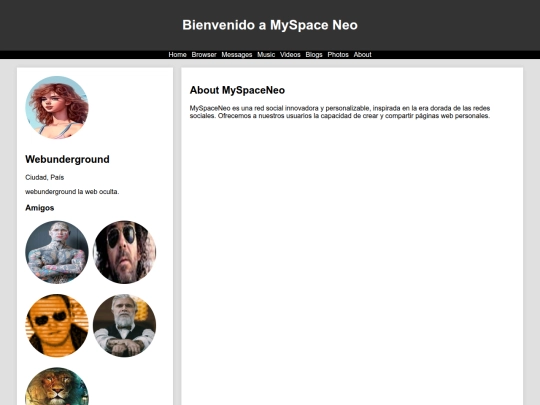This screenshot has height=405, width=540.
Task: Navigate to the Music page
Action: pyautogui.click(x=266, y=55)
